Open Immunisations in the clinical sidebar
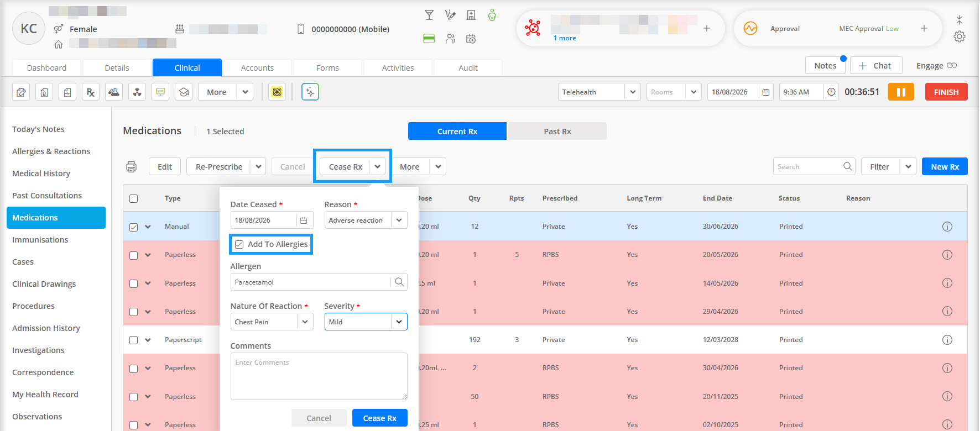Screen dimensions: 980x431 pos(40,240)
